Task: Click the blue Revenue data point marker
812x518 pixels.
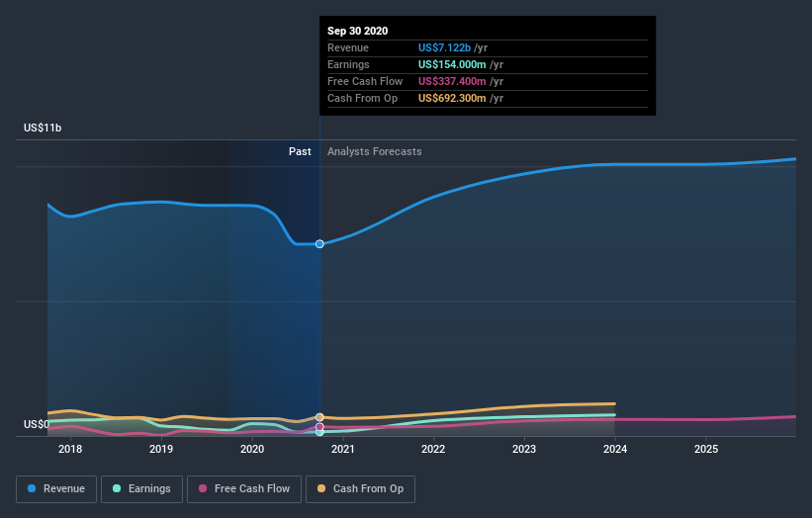Action: point(320,244)
